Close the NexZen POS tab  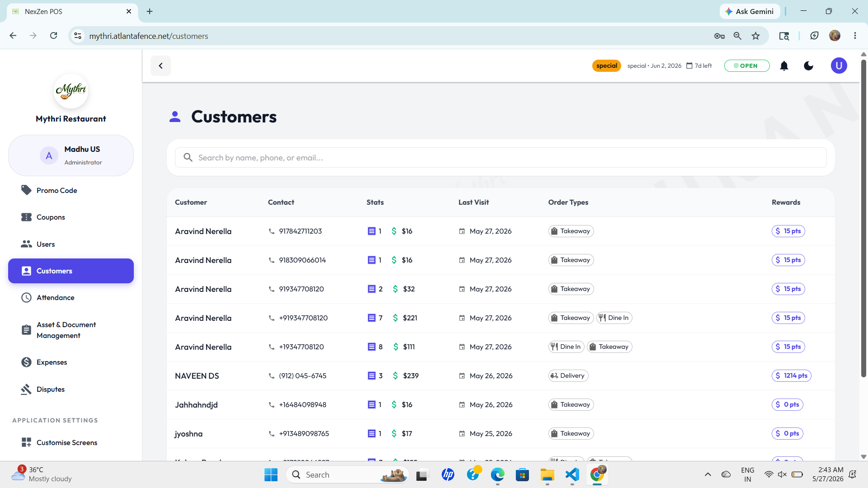click(129, 11)
